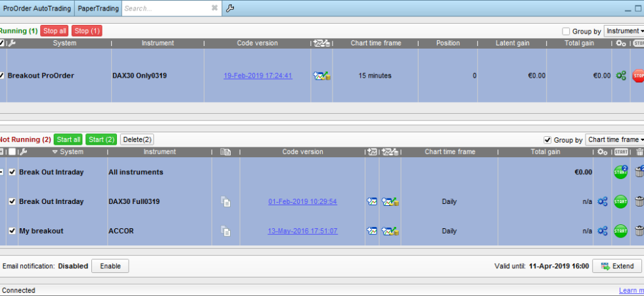Screen dimensions: 644x296
Task: Click Latent gain column header
Action: coord(512,43)
